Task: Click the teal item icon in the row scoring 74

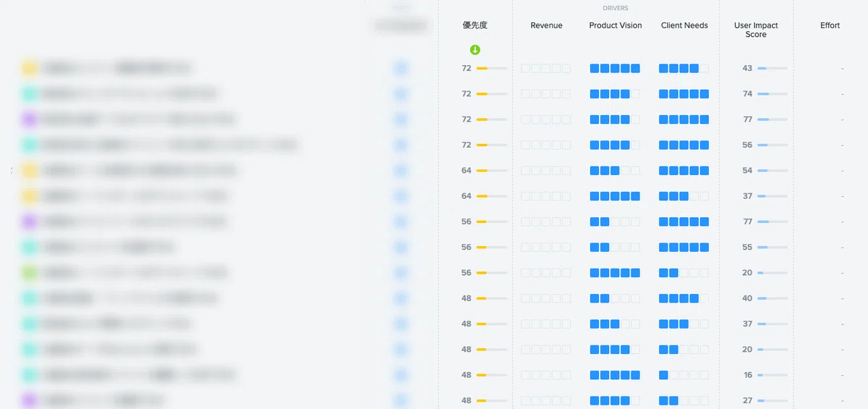Action: click(x=30, y=94)
